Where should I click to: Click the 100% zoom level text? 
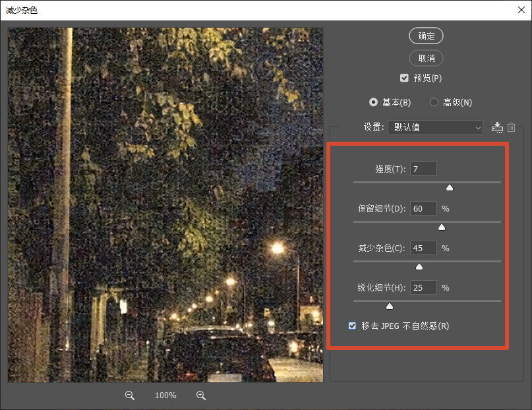(x=165, y=395)
